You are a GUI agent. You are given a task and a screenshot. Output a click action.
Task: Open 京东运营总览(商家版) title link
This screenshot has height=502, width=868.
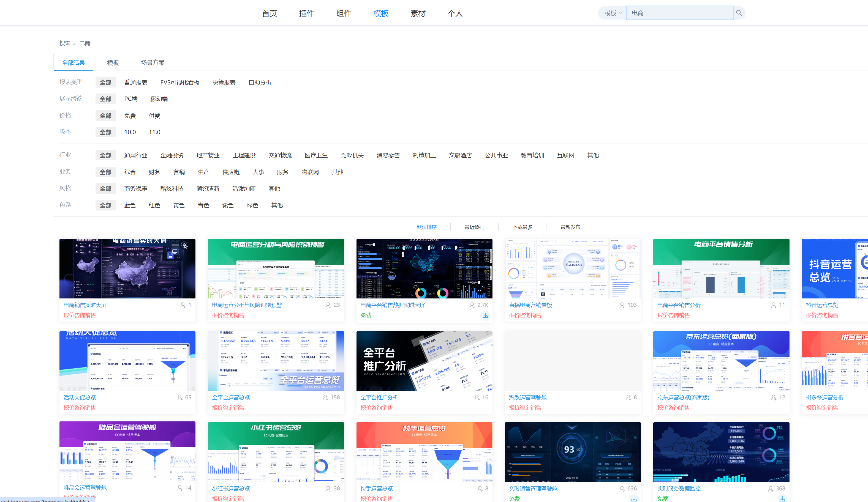pos(683,397)
